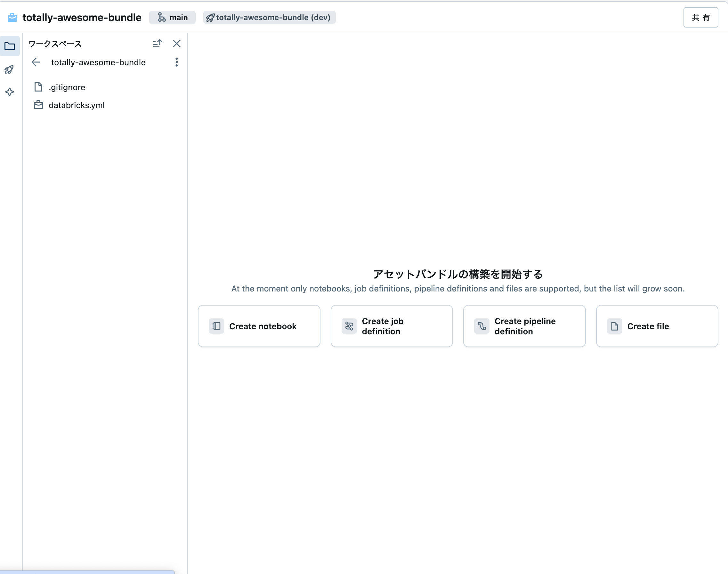This screenshot has width=728, height=574.
Task: Open the Assistant sparkle icon in sidebar
Action: [10, 92]
